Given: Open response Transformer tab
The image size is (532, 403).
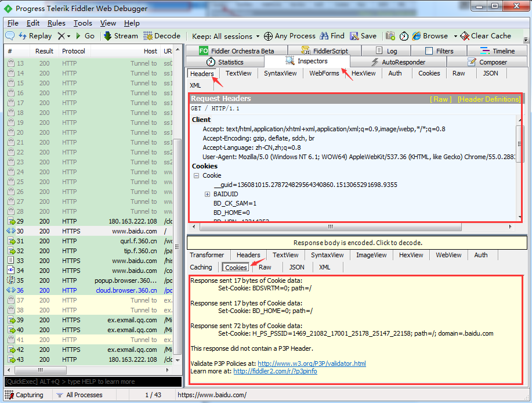Looking at the screenshot, I should [x=207, y=255].
